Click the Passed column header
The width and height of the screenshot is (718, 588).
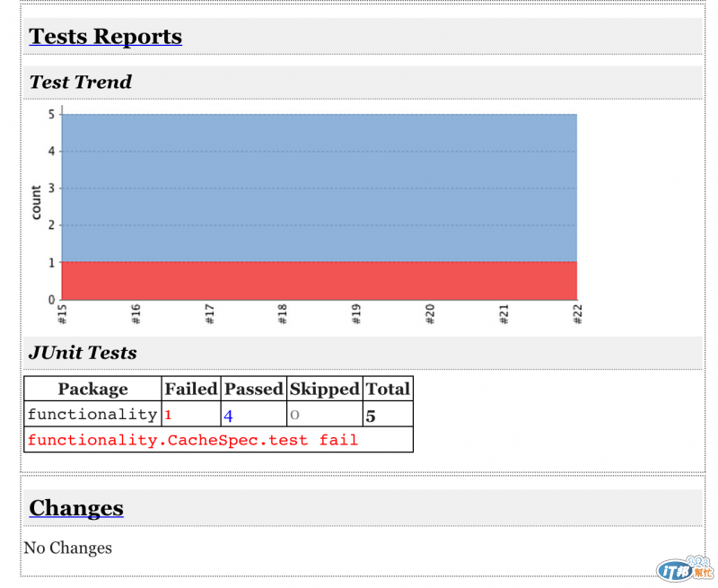pyautogui.click(x=254, y=389)
